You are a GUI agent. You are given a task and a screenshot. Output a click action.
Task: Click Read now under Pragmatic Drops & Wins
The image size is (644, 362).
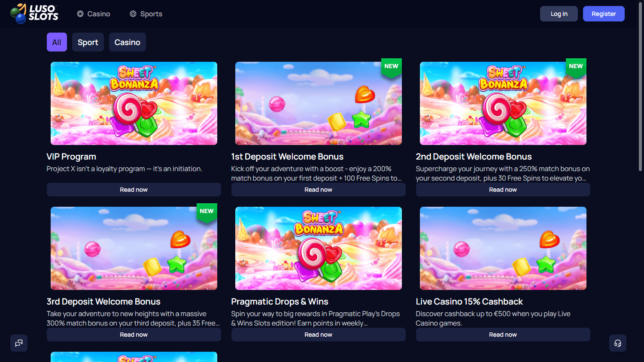(319, 335)
